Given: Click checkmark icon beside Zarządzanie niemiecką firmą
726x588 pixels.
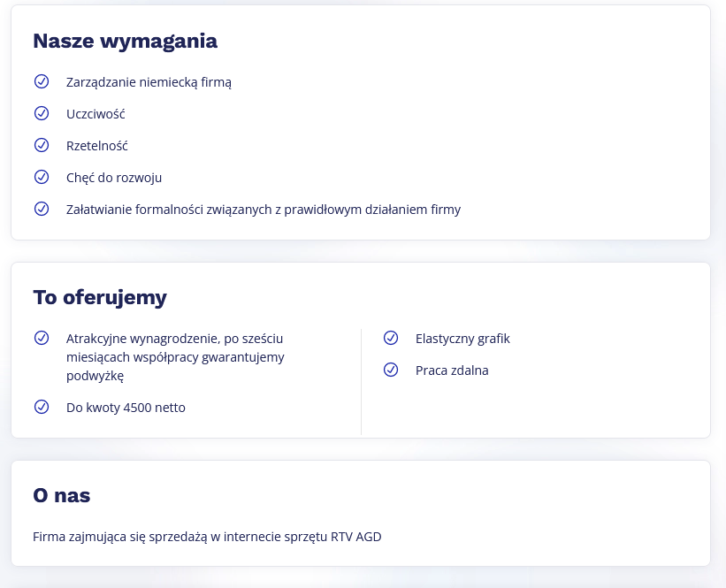Looking at the screenshot, I should pos(41,81).
